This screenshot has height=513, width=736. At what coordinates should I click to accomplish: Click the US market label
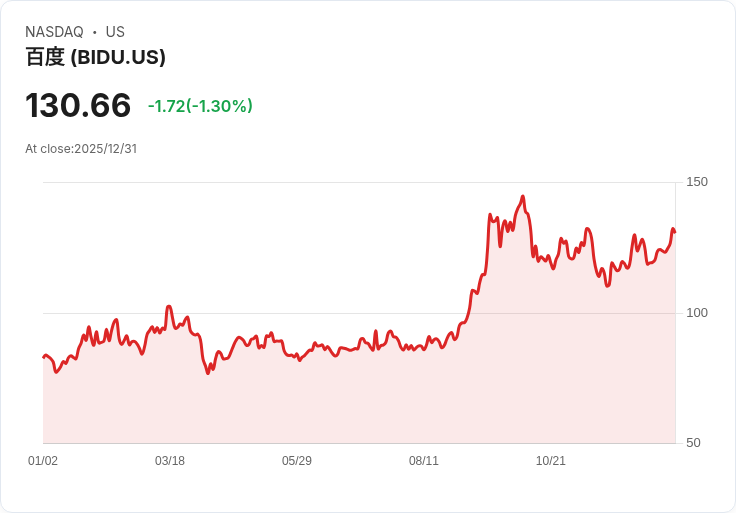(115, 32)
